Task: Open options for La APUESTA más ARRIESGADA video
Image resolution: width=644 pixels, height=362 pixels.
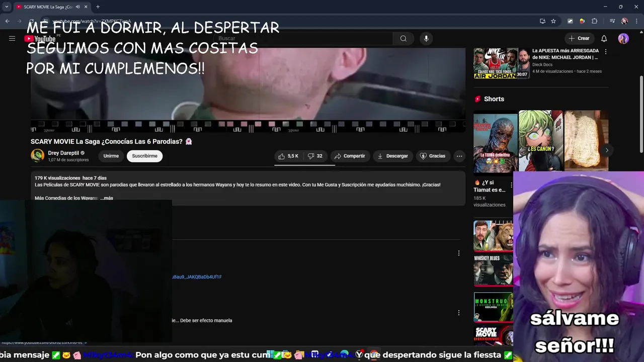Action: (x=605, y=52)
